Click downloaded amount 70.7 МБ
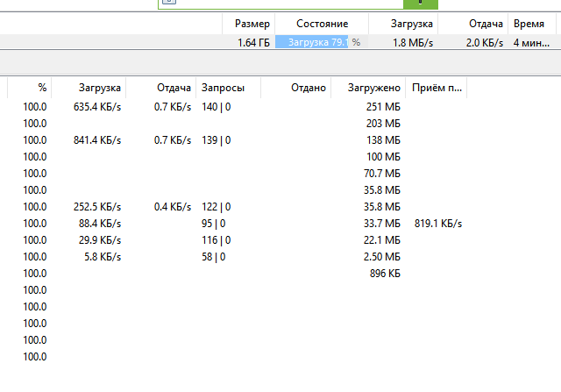This screenshot has height=392, width=561. pos(382,174)
